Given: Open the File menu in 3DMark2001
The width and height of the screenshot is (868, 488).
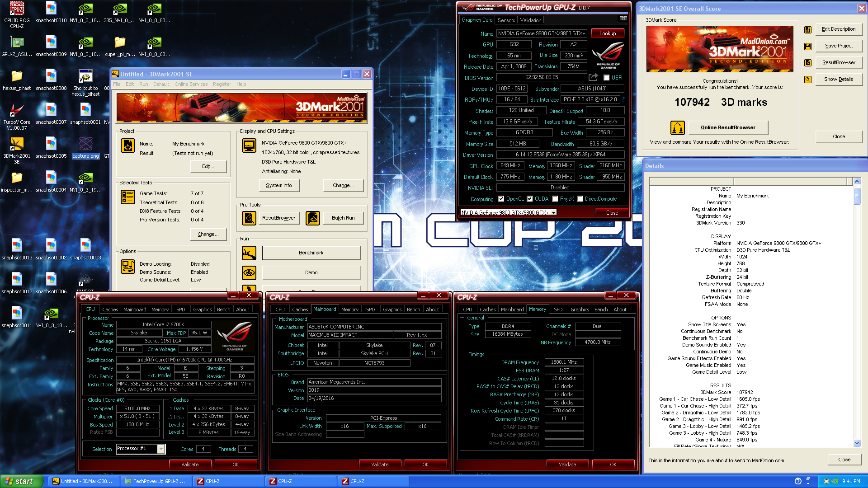Looking at the screenshot, I should [x=117, y=84].
